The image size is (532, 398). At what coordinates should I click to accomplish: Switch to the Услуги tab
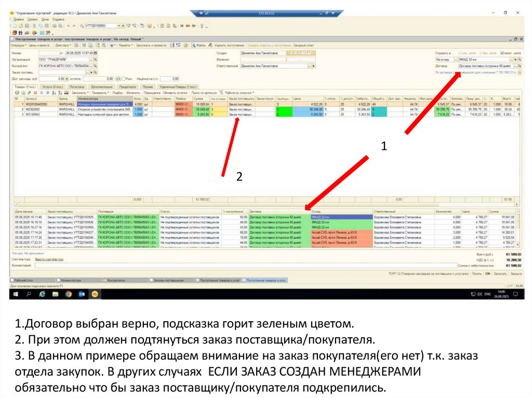click(x=52, y=87)
